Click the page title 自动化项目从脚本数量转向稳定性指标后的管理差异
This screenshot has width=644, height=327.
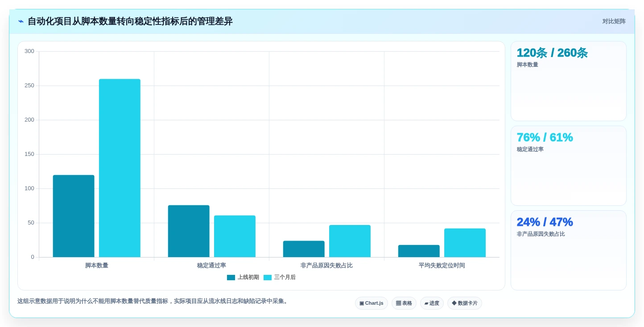[130, 21]
